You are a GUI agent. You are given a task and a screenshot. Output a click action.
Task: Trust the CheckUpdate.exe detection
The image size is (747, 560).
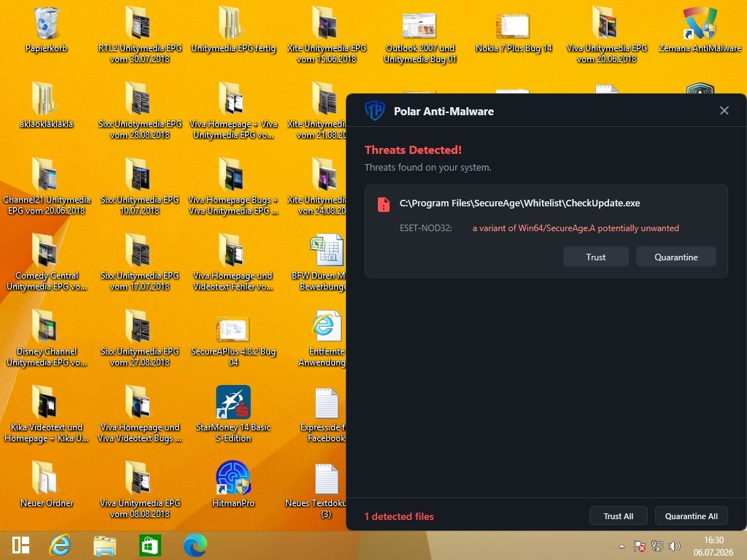coord(595,257)
